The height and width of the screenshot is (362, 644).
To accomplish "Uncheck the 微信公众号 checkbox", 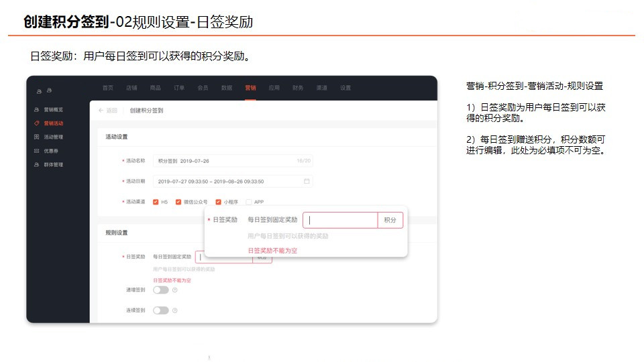I will (178, 202).
